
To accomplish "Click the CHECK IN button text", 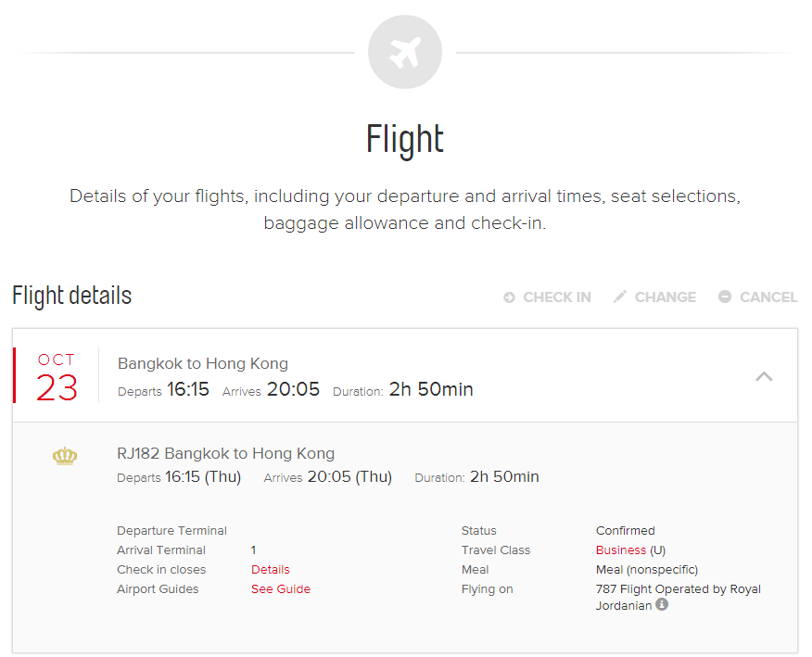I will (x=557, y=297).
